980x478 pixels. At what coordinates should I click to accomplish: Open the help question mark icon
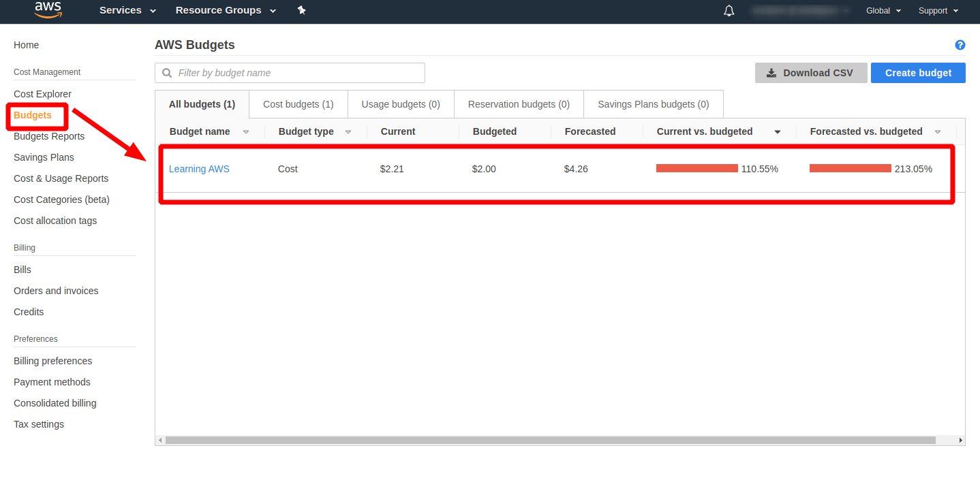[x=960, y=45]
